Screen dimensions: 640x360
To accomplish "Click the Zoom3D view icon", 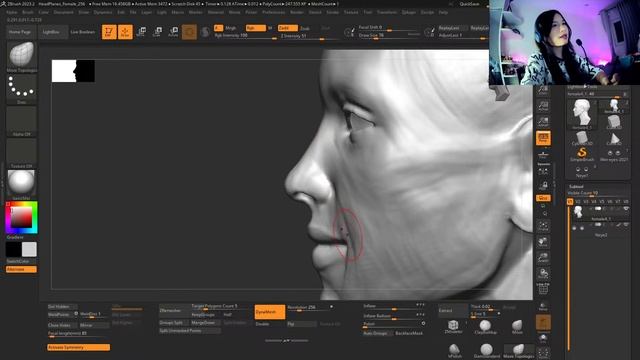I will click(543, 258).
